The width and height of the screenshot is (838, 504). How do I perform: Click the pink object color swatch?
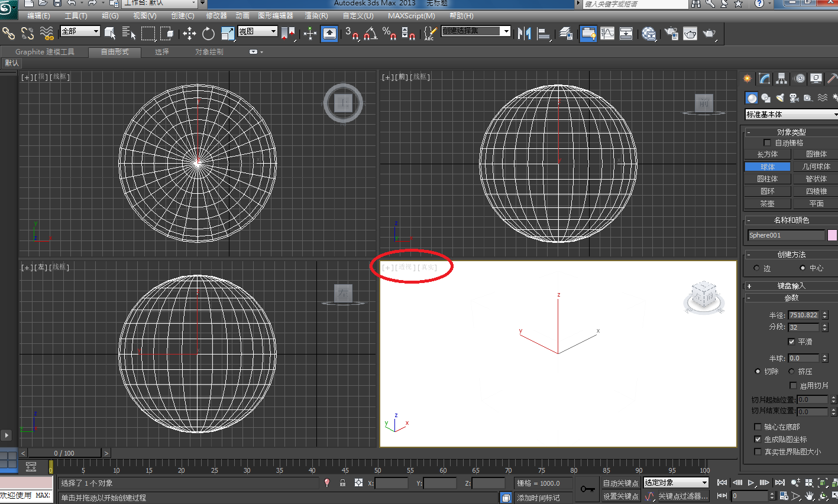(832, 235)
